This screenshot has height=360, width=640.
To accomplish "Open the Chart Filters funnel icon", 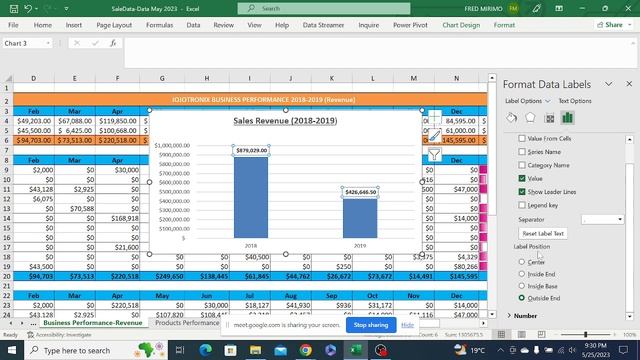I will click(434, 155).
